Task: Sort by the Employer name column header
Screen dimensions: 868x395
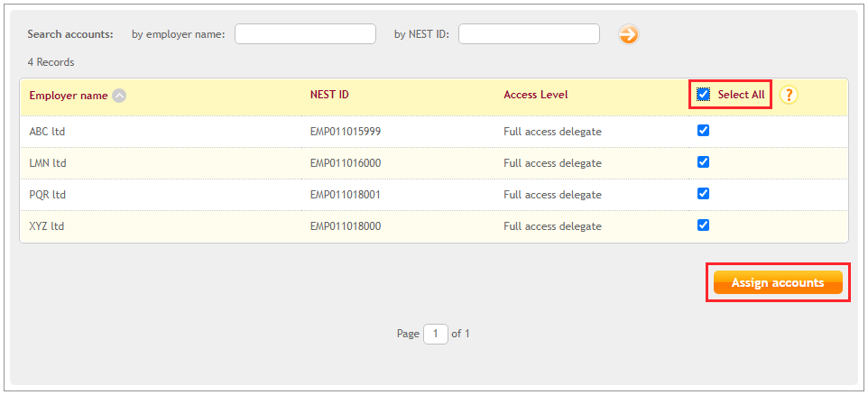Action: pyautogui.click(x=69, y=96)
